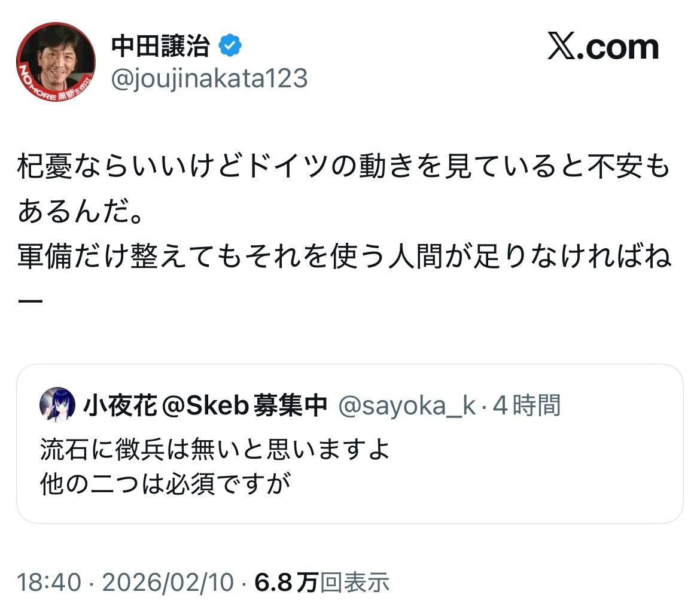This screenshot has width=700, height=607.
Task: Click the quoted author name 小夜花@Skeb募集中
Action: (x=205, y=405)
